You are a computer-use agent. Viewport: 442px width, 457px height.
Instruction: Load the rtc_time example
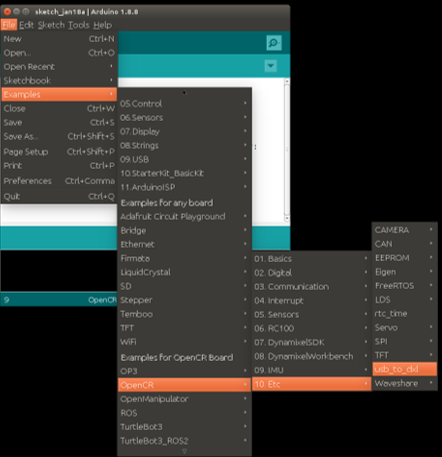pos(405,314)
